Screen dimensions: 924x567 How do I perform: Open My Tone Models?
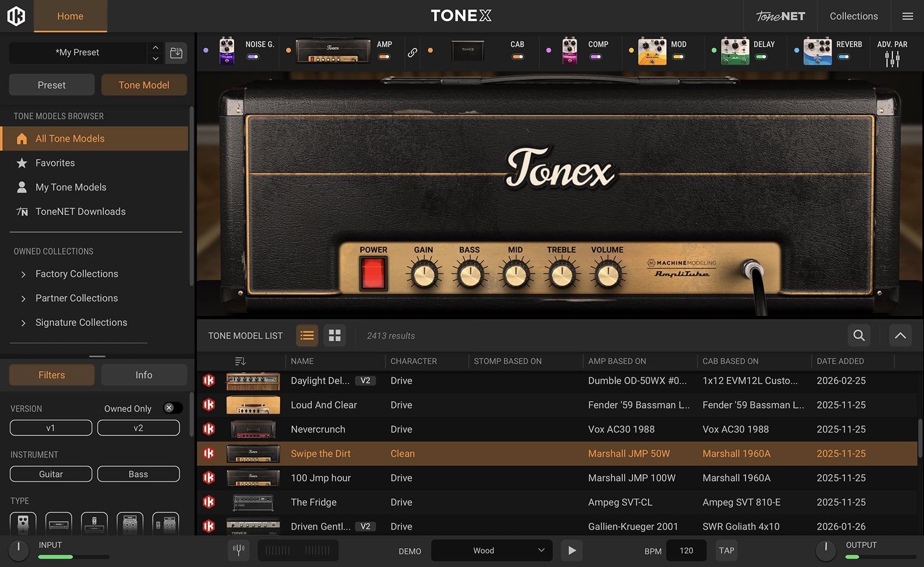95,187
